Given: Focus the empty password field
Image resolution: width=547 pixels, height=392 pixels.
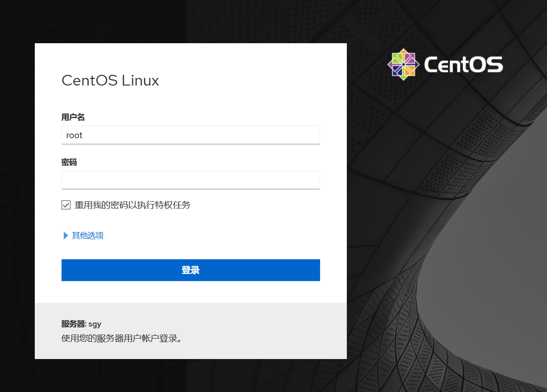Looking at the screenshot, I should tap(190, 180).
